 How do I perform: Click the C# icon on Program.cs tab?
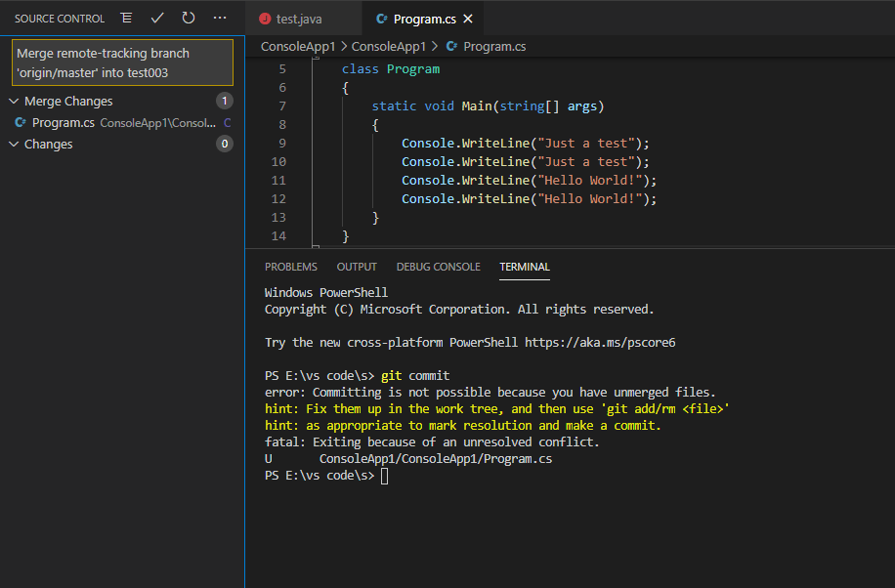click(x=382, y=19)
